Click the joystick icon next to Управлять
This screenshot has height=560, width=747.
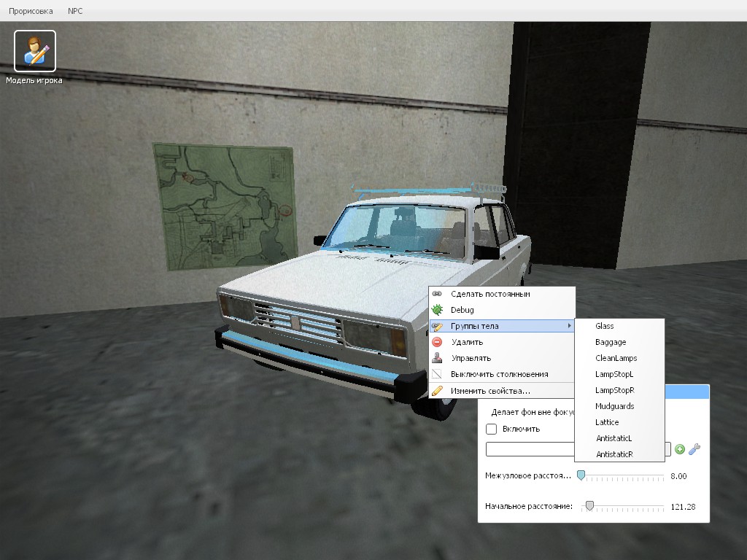[x=437, y=358]
